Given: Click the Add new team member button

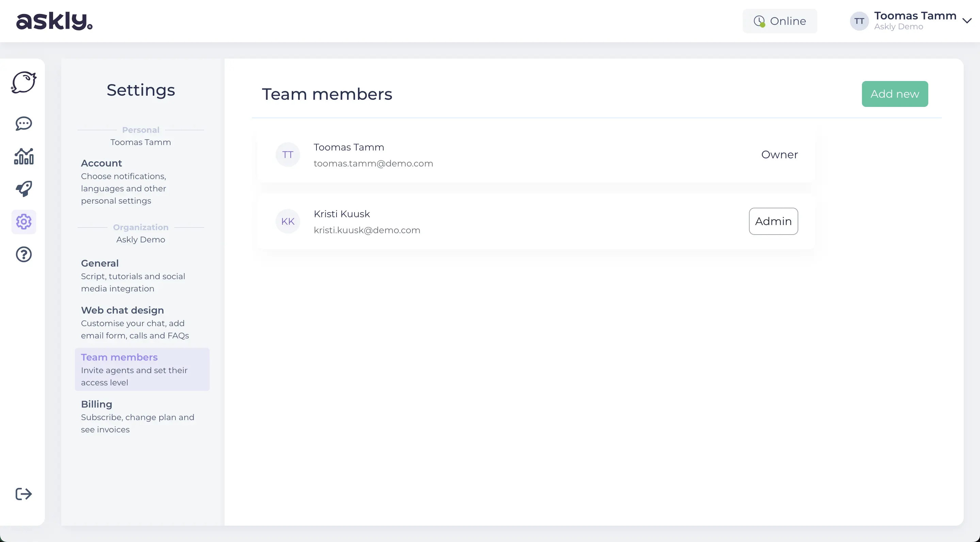Looking at the screenshot, I should [895, 93].
